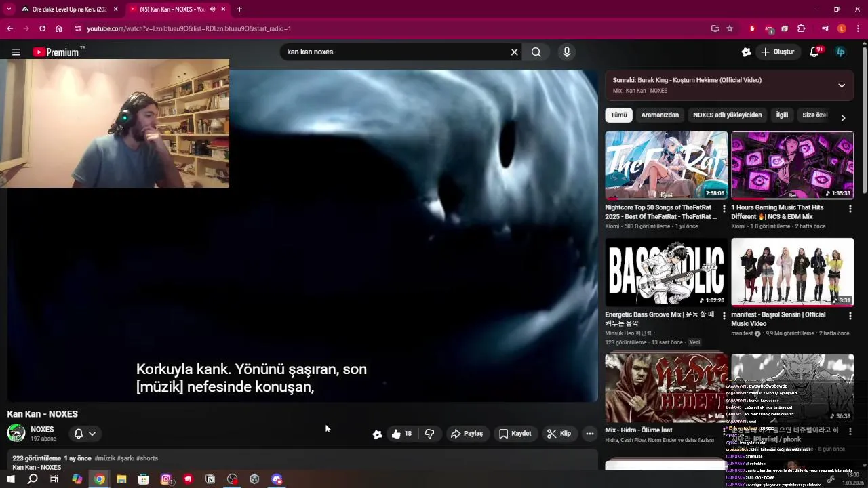The image size is (868, 488).
Task: Create a clip with Klip button
Action: tap(559, 434)
